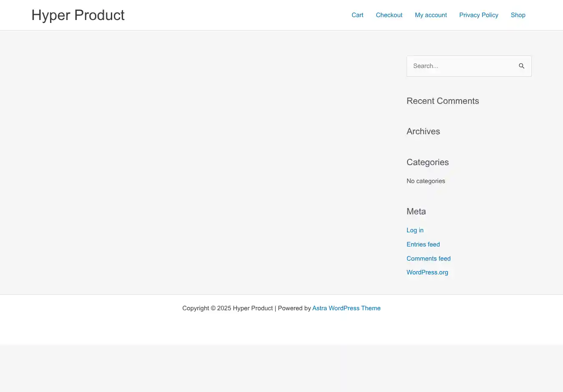Click the "No categories" text

click(x=426, y=181)
